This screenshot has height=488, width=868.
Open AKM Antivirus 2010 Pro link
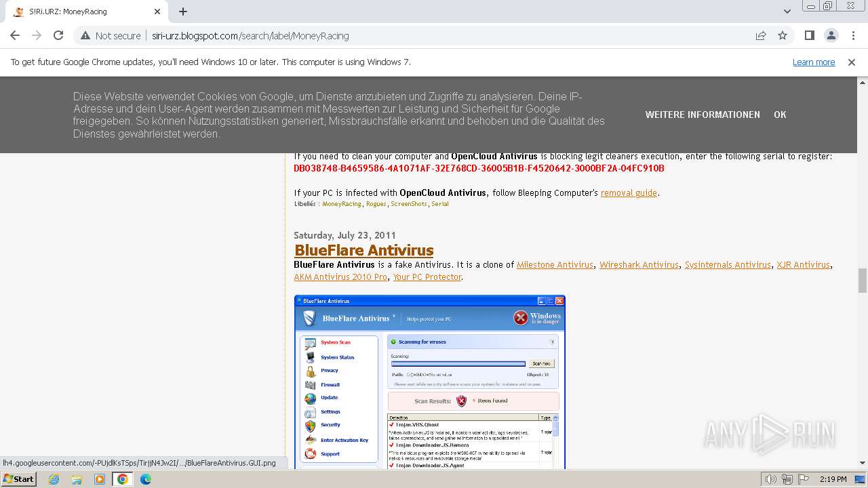click(x=340, y=277)
